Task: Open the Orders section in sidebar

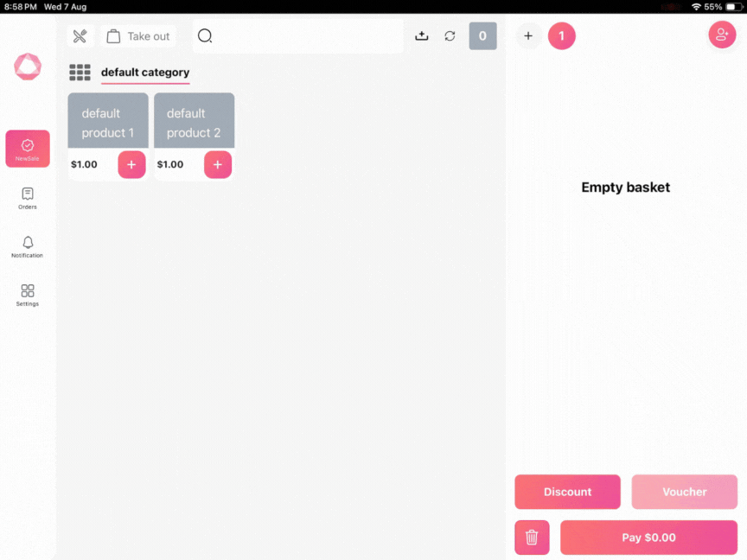Action: [28, 198]
